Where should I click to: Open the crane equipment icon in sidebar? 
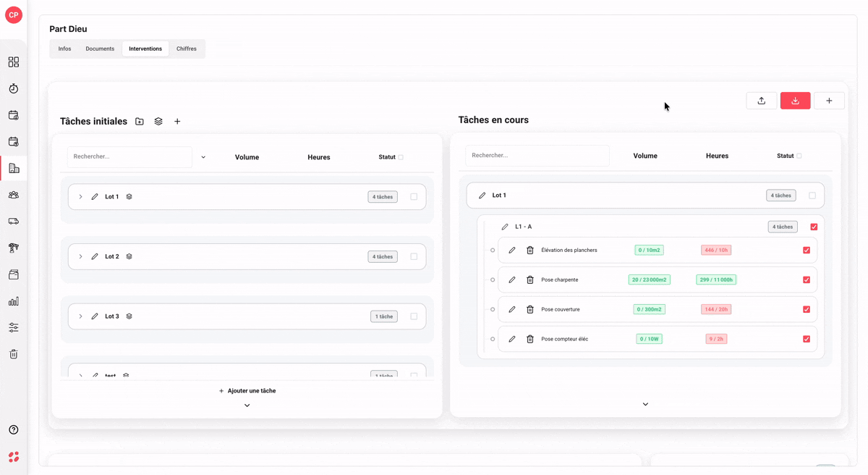pos(14,248)
